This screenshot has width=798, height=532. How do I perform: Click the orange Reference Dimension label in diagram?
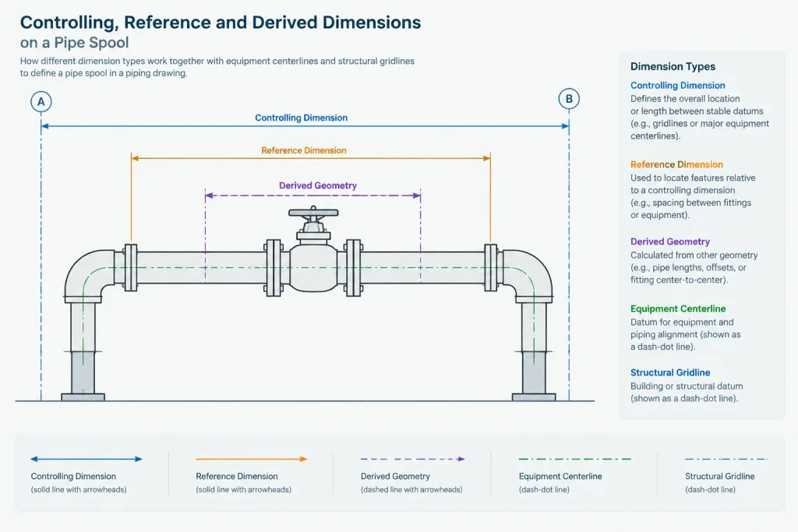tap(304, 150)
